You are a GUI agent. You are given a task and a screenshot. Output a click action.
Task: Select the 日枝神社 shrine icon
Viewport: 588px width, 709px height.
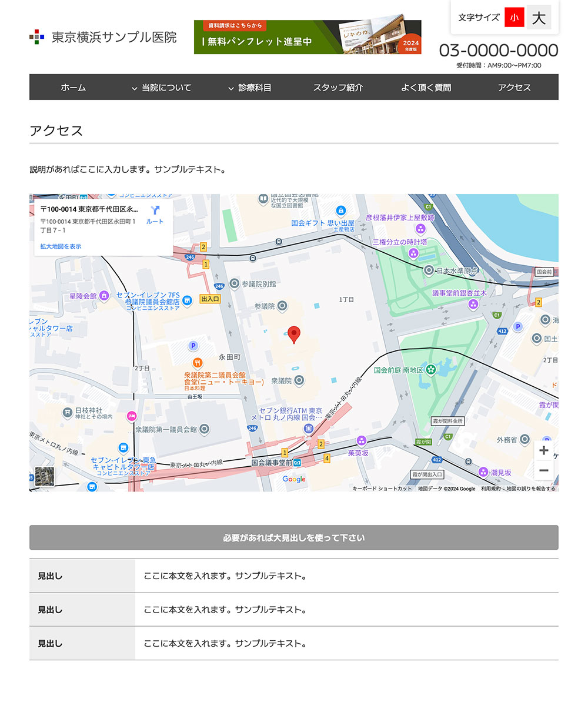tap(68, 413)
